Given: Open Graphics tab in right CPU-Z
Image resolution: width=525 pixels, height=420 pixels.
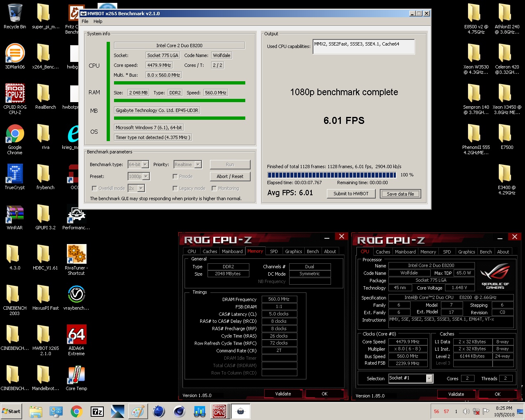Looking at the screenshot, I should click(467, 252).
